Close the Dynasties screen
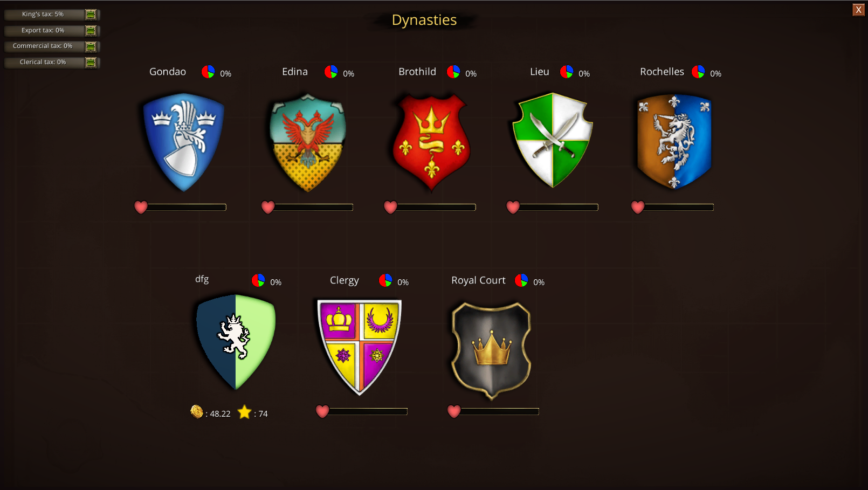 pos(858,10)
